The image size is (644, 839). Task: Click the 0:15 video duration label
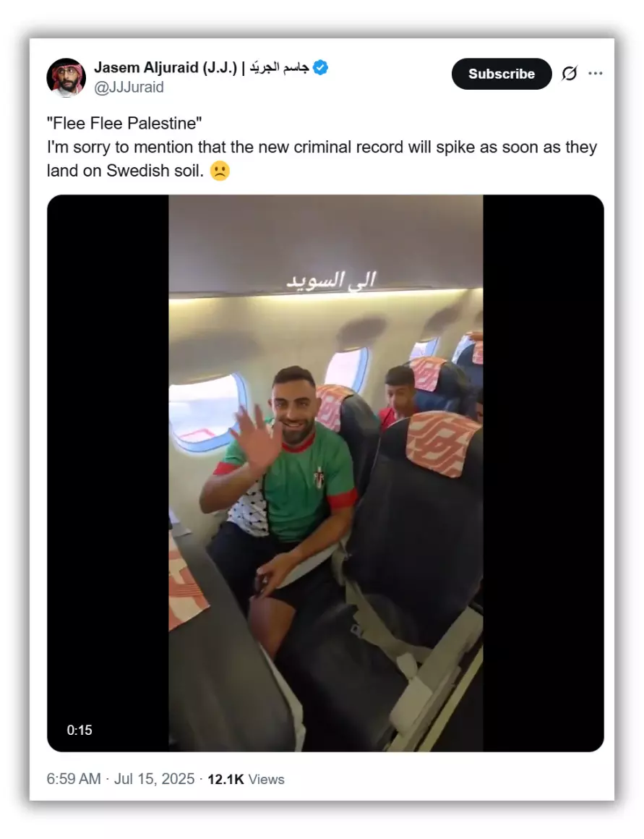tap(80, 730)
